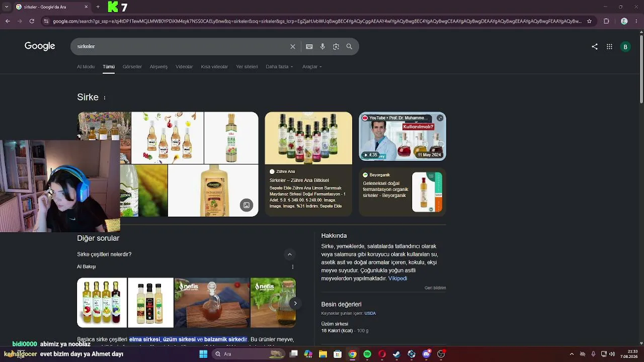Open the Chrome three-dot menu
The width and height of the screenshot is (644, 362).
point(637,21)
